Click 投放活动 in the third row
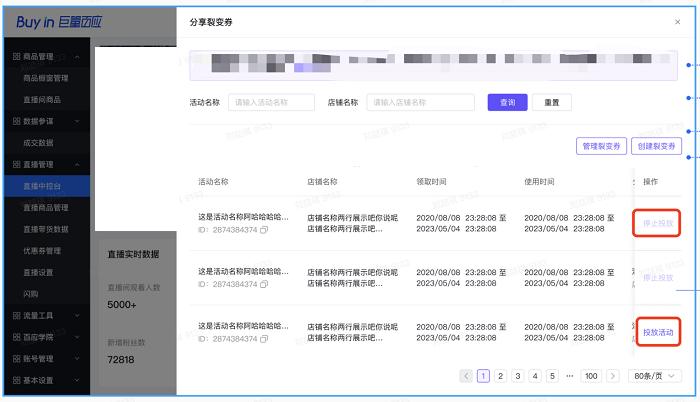This screenshot has height=402, width=700. (x=658, y=332)
